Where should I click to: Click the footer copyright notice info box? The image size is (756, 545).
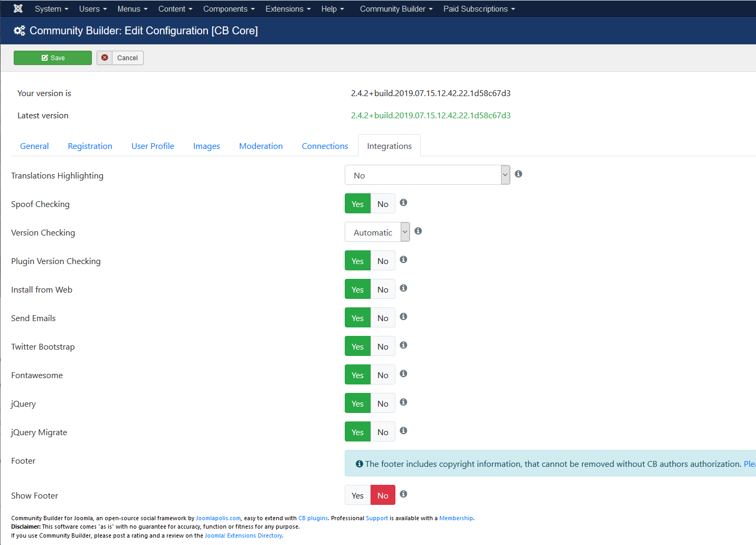(x=550, y=463)
